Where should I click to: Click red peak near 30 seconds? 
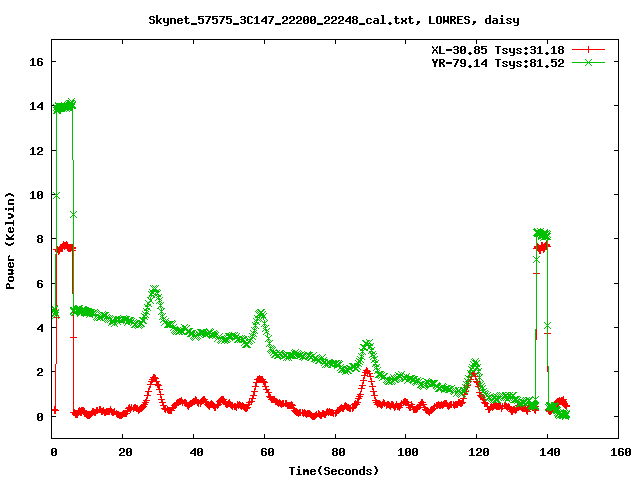[154, 380]
